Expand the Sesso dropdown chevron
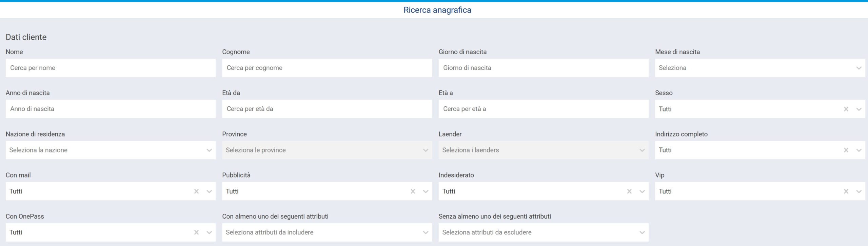The width and height of the screenshot is (868, 246). (859, 109)
